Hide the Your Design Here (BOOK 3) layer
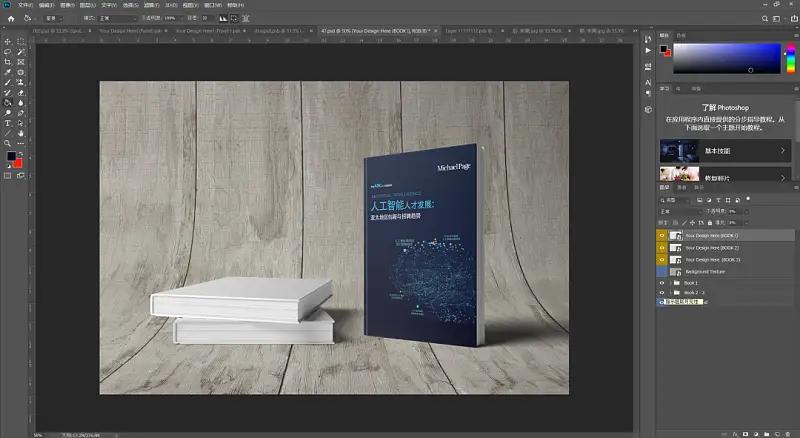 tap(662, 260)
